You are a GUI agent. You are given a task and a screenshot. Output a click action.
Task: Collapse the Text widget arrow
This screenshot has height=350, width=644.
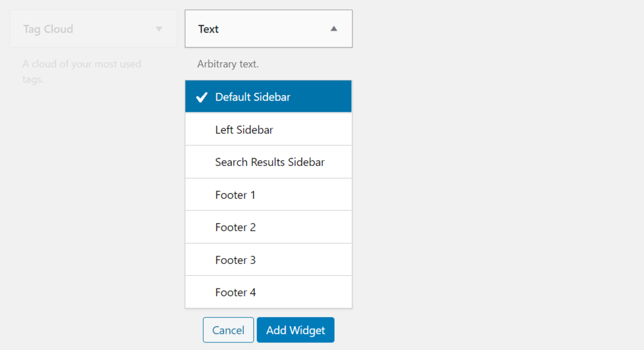(334, 29)
